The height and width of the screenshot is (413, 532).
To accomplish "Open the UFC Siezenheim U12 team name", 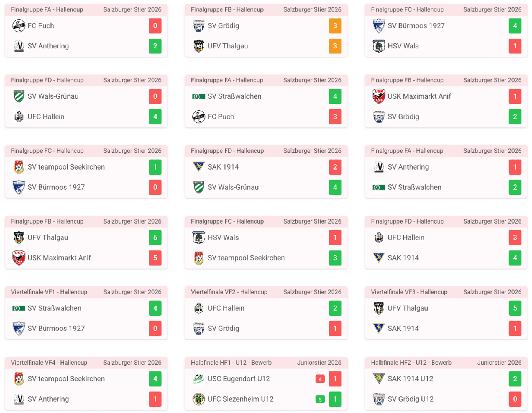I will coord(240,399).
